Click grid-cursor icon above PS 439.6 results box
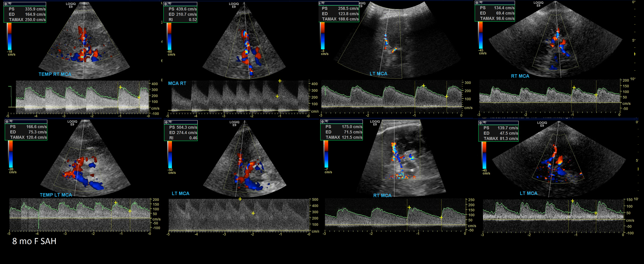 click(x=170, y=4)
